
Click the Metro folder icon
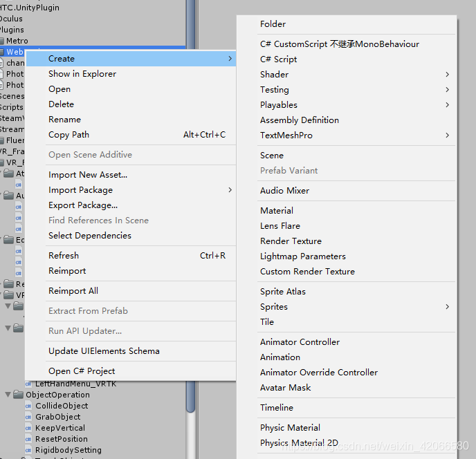(2, 41)
